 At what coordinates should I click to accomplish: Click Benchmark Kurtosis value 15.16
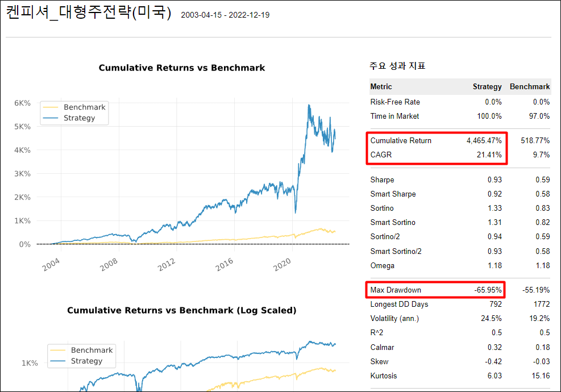coord(541,376)
